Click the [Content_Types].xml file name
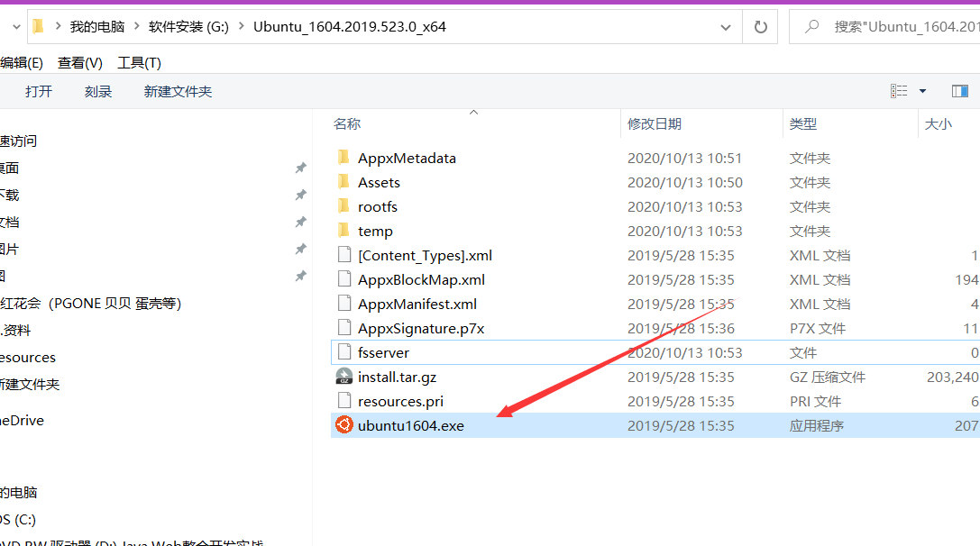980x546 pixels. 425,256
